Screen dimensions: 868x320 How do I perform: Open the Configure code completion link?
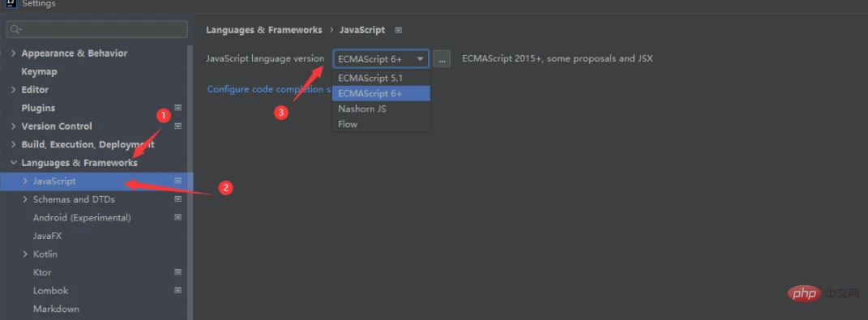click(269, 89)
